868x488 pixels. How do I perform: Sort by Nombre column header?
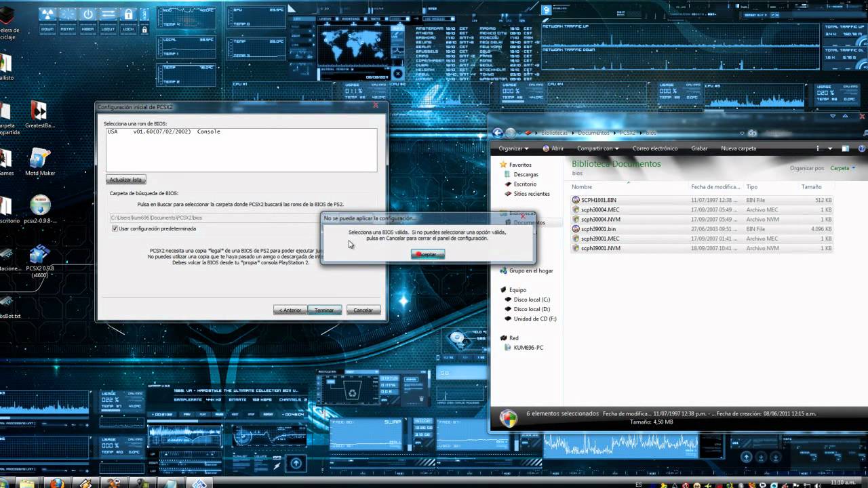628,187
